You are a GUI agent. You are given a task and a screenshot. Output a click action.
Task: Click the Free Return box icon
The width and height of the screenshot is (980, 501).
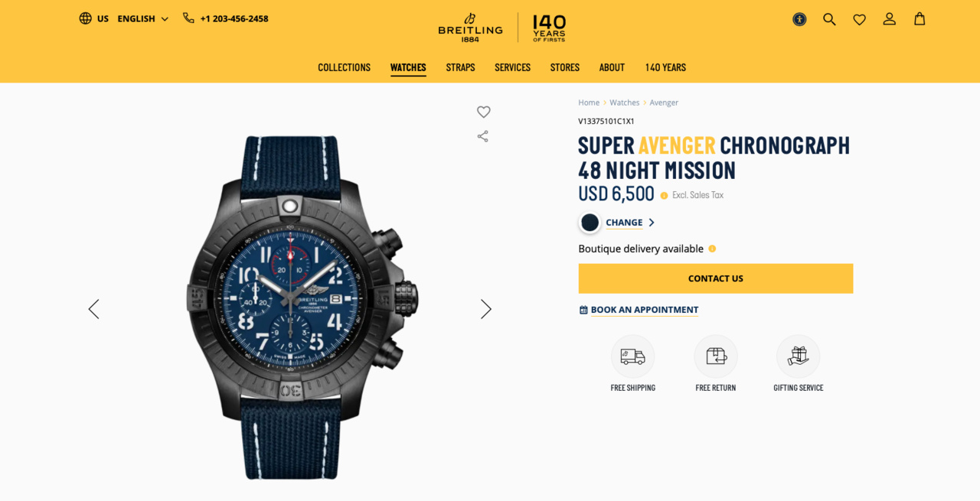pos(716,356)
